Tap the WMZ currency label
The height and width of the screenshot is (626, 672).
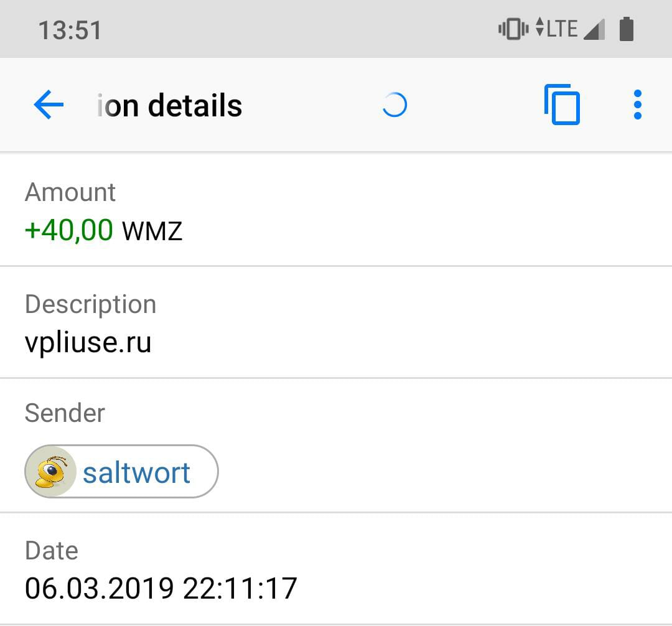click(x=152, y=231)
